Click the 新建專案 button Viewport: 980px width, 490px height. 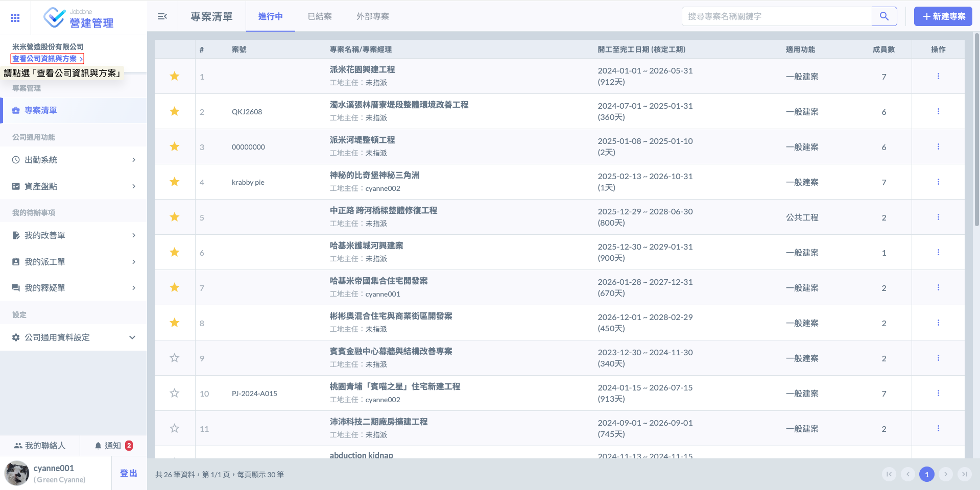(x=943, y=16)
